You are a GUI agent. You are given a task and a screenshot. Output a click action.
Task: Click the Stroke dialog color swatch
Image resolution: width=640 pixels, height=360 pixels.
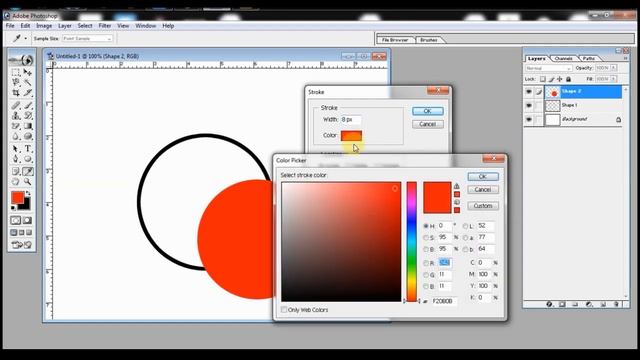coord(351,136)
